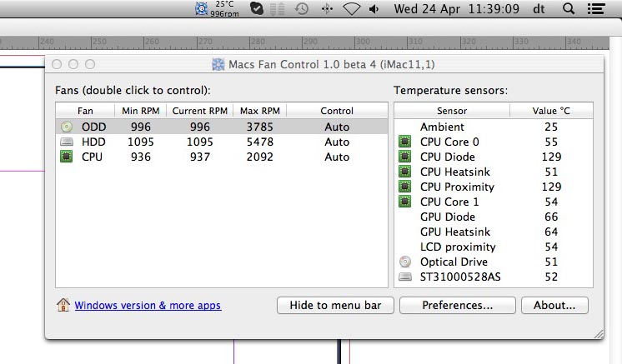The height and width of the screenshot is (364, 622).
Task: Click the Sensor column header
Action: pyautogui.click(x=452, y=111)
